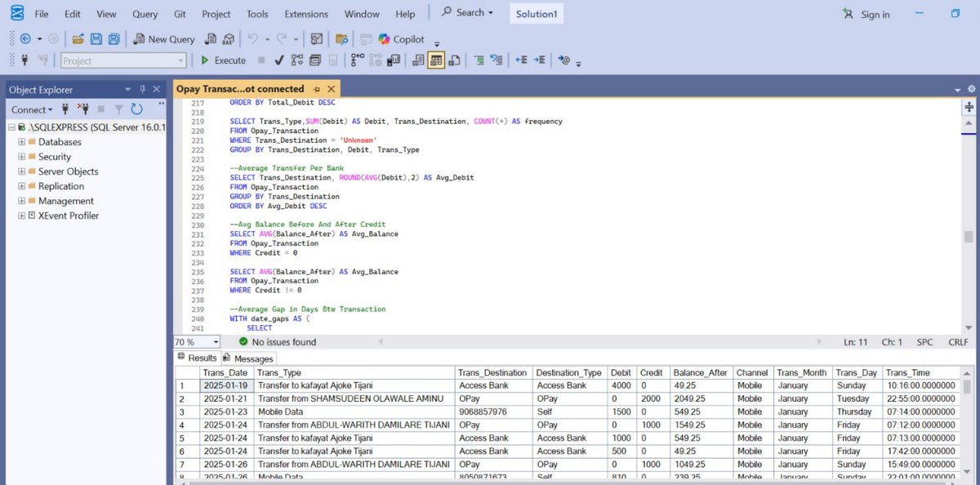
Task: Select the Results tab
Action: (x=197, y=358)
